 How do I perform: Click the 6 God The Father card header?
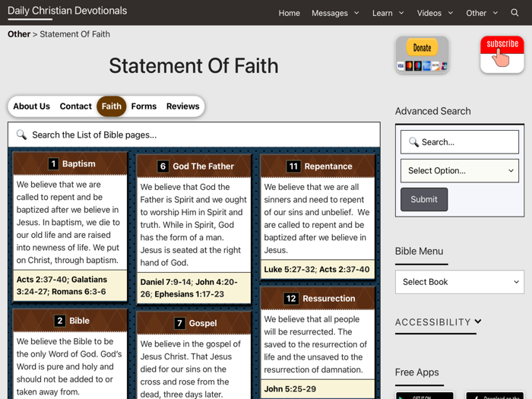click(x=194, y=166)
